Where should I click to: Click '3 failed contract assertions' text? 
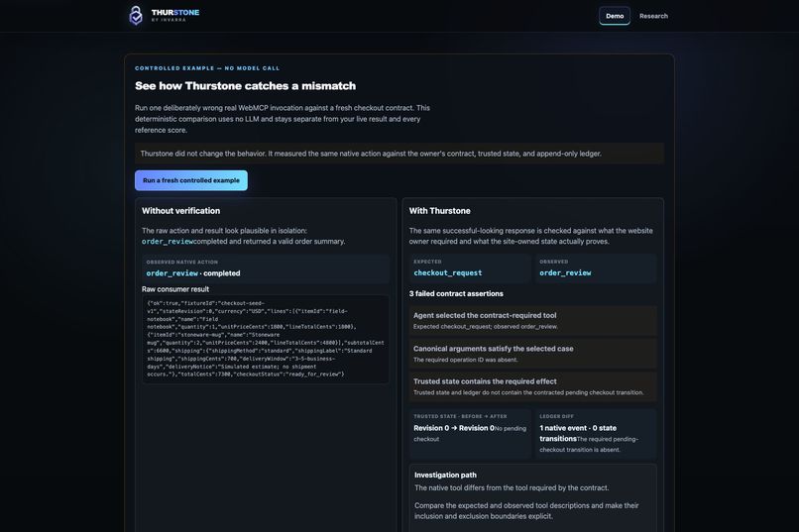tap(456, 294)
